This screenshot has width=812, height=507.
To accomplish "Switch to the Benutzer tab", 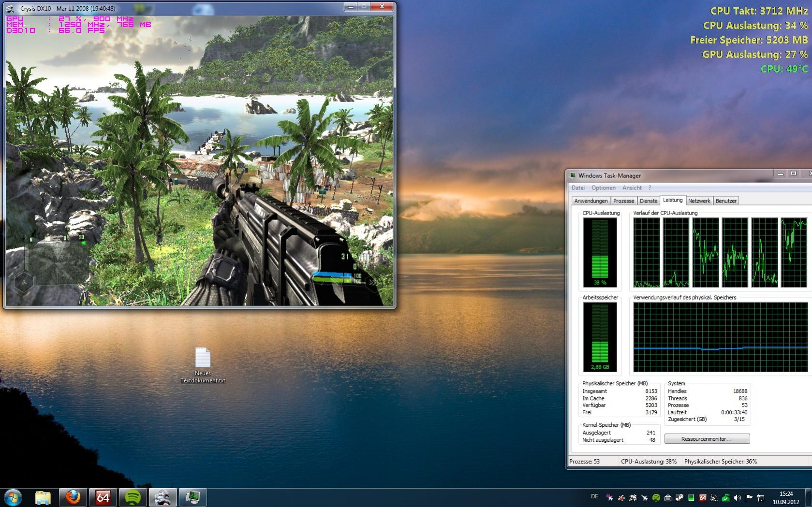I will point(726,201).
